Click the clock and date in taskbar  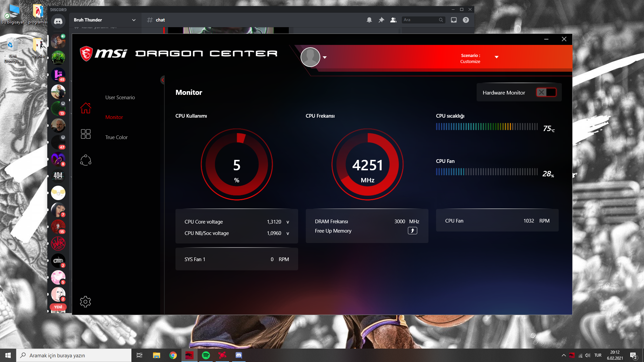click(615, 355)
